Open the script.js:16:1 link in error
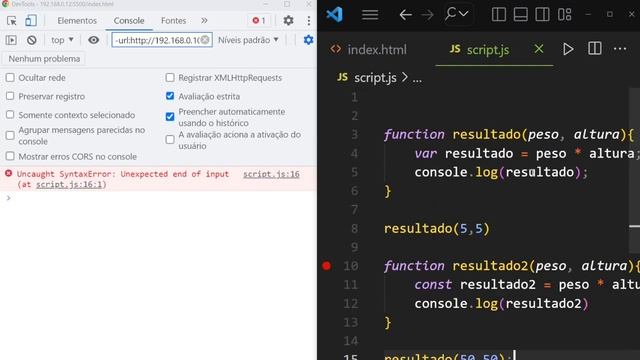Image resolution: width=640 pixels, height=360 pixels. pos(69,184)
